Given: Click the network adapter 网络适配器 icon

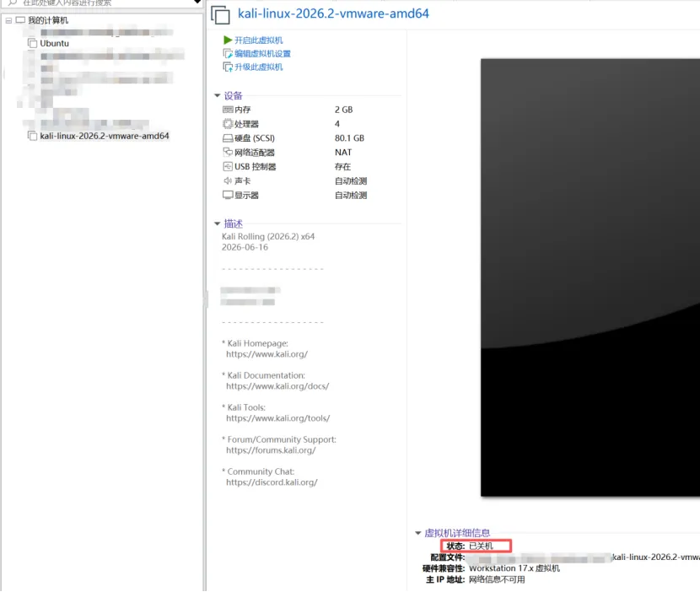Looking at the screenshot, I should [228, 153].
